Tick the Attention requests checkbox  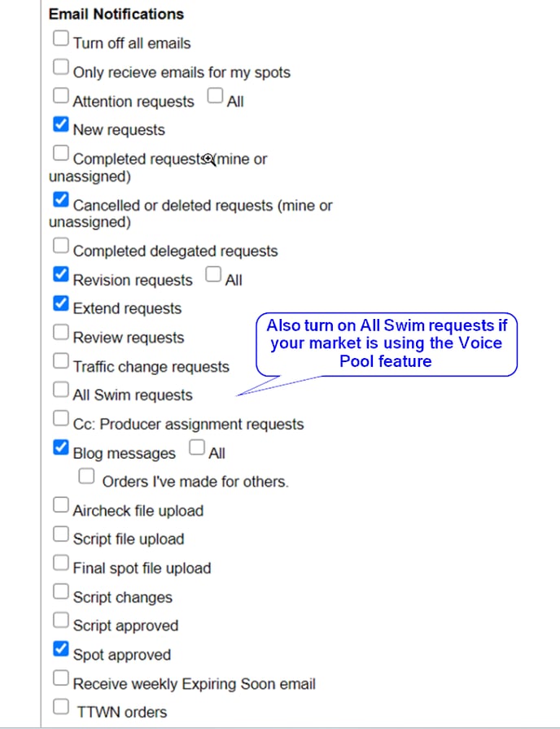[x=61, y=96]
